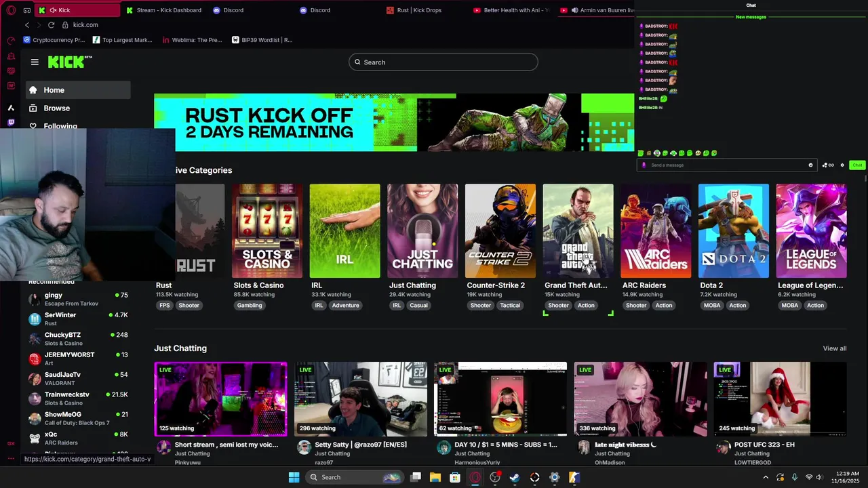Open Dota 2 category card
Screen dimensions: 868x488
coord(734,231)
